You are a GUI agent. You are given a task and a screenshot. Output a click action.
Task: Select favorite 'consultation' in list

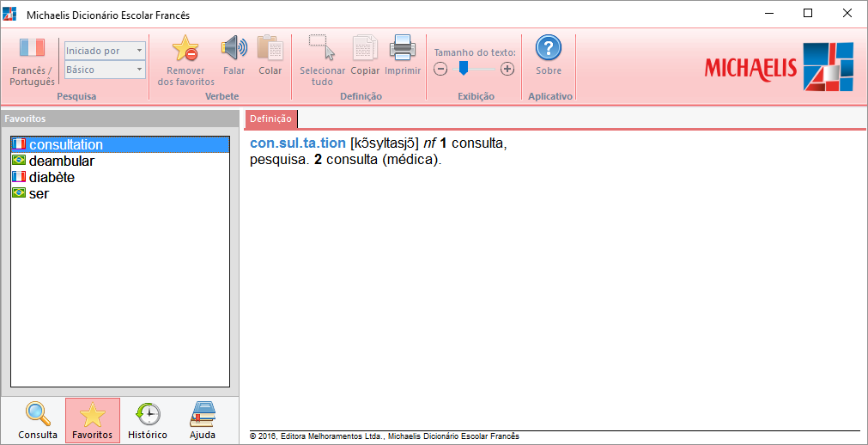pos(120,144)
